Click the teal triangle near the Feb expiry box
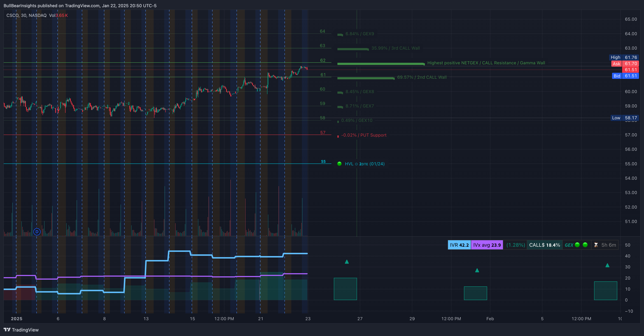The image size is (644, 336). coord(477,270)
